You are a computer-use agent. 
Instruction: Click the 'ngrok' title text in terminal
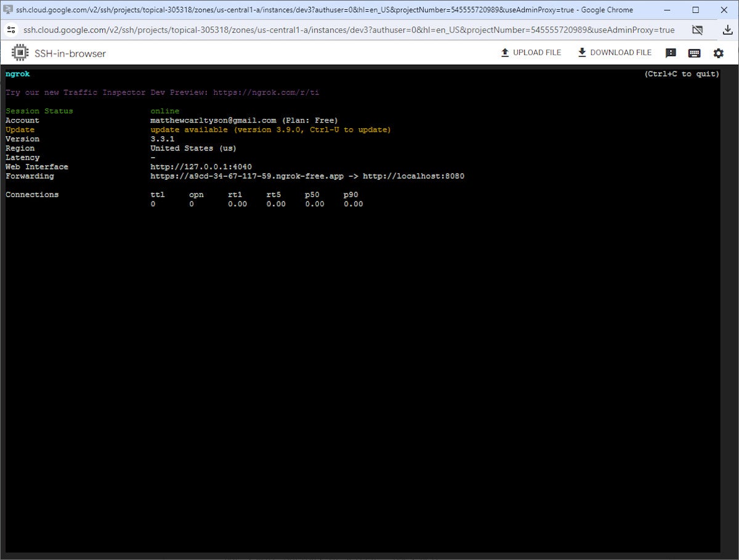pyautogui.click(x=17, y=74)
